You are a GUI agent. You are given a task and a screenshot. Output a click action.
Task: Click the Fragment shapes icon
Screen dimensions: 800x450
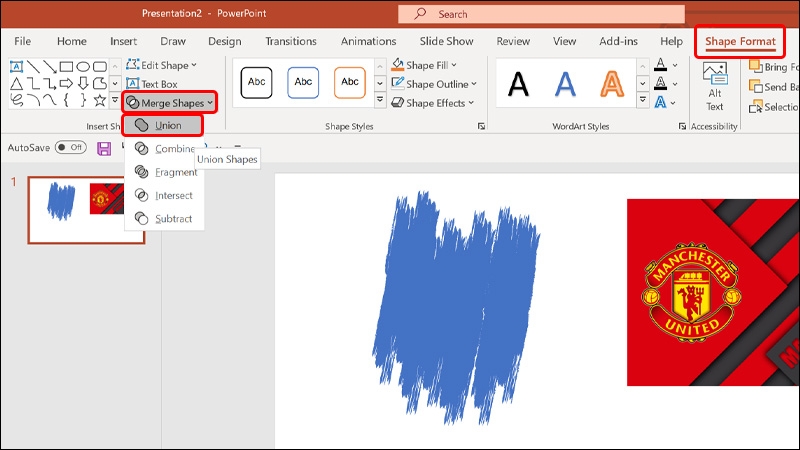pos(141,172)
